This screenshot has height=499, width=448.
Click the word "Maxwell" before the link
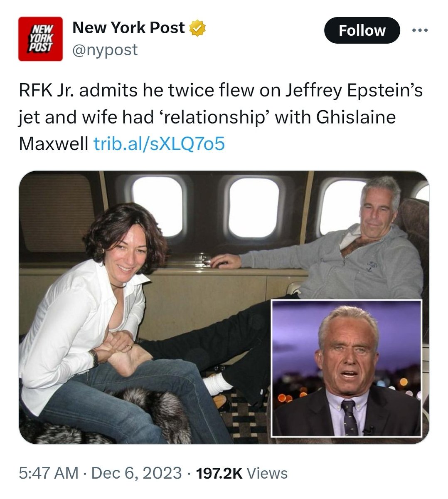[54, 143]
